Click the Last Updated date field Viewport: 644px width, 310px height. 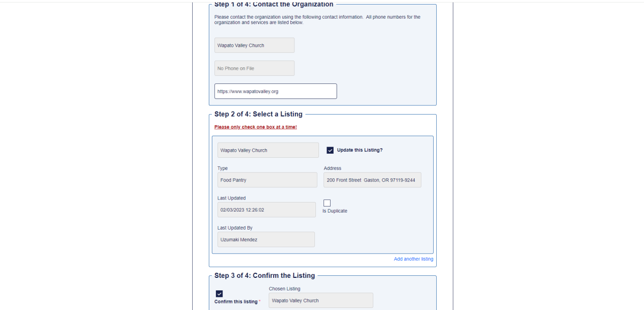click(267, 210)
